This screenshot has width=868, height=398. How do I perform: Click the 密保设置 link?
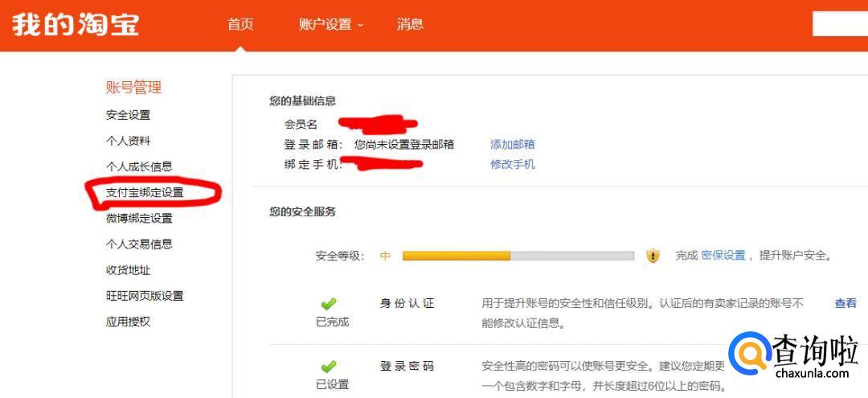coord(723,256)
